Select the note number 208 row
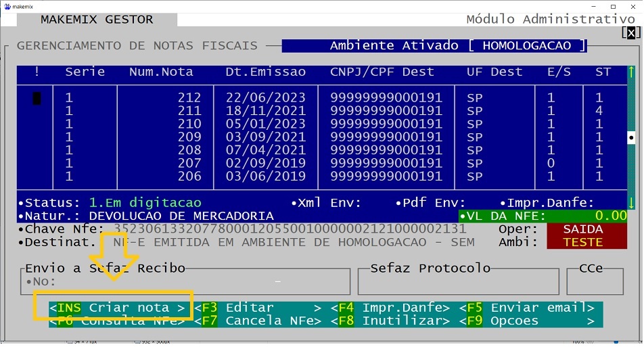644x349 pixels. 322,150
